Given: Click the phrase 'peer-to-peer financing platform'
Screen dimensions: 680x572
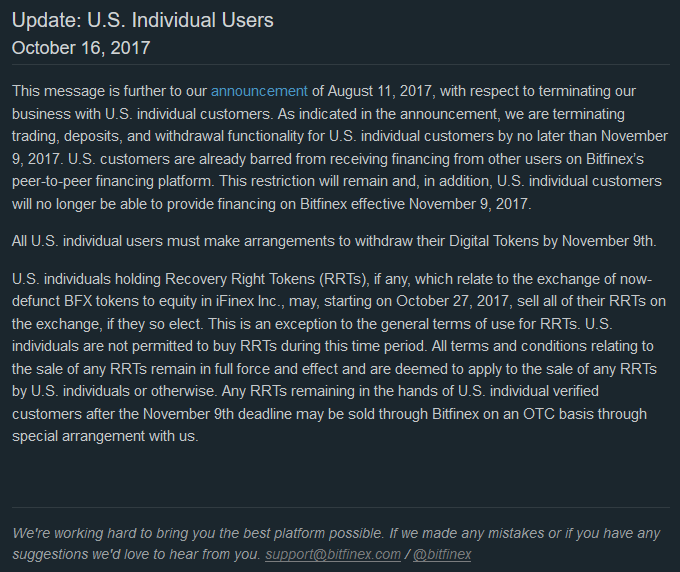Looking at the screenshot, I should [x=113, y=181].
